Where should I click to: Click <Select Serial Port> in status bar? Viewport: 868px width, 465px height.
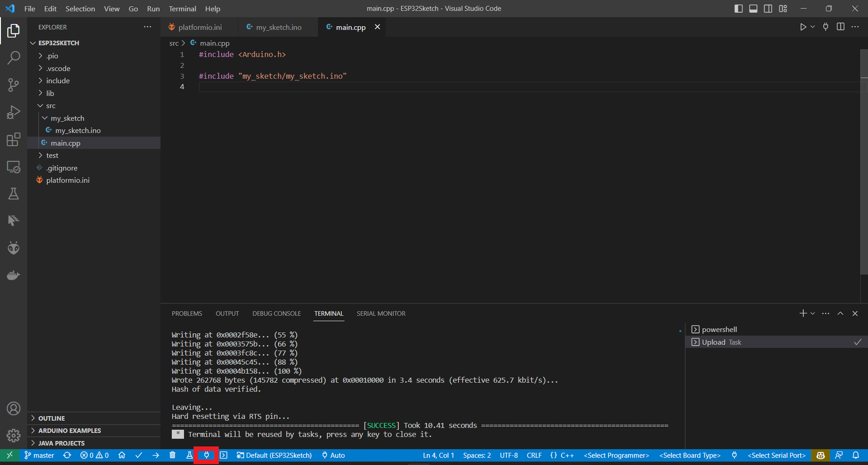click(776, 455)
